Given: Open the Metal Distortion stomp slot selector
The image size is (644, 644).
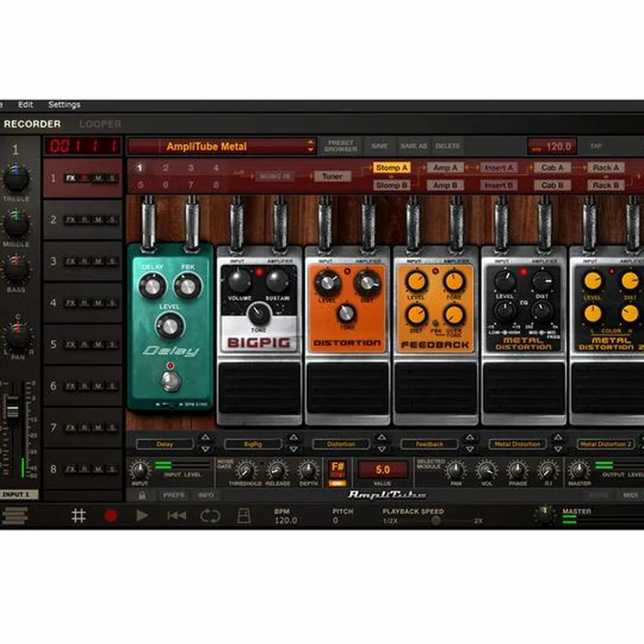Looking at the screenshot, I should click(517, 444).
